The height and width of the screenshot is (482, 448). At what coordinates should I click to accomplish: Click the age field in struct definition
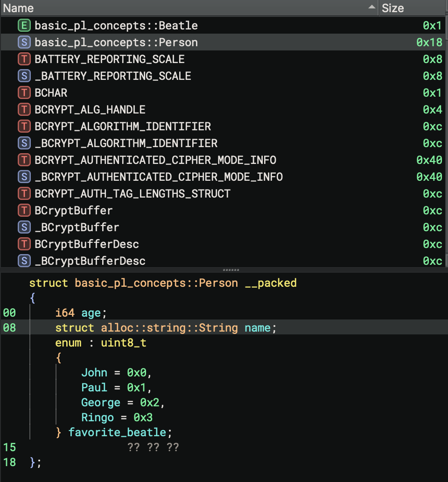(90, 313)
